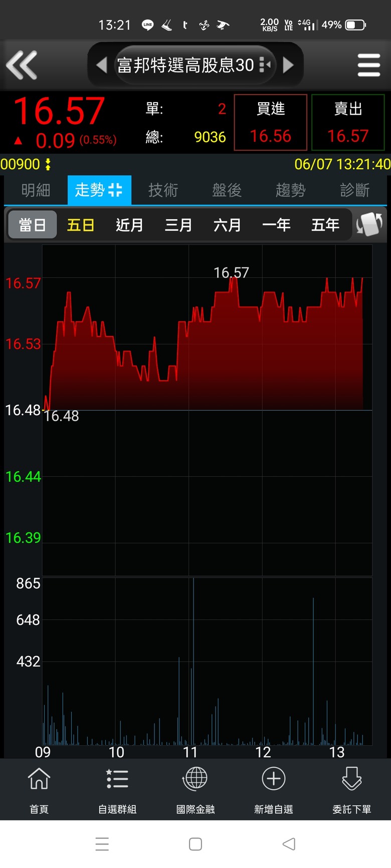Viewport: 391px width, 868px height.
Task: Go to next stock with right arrow
Action: [288, 65]
